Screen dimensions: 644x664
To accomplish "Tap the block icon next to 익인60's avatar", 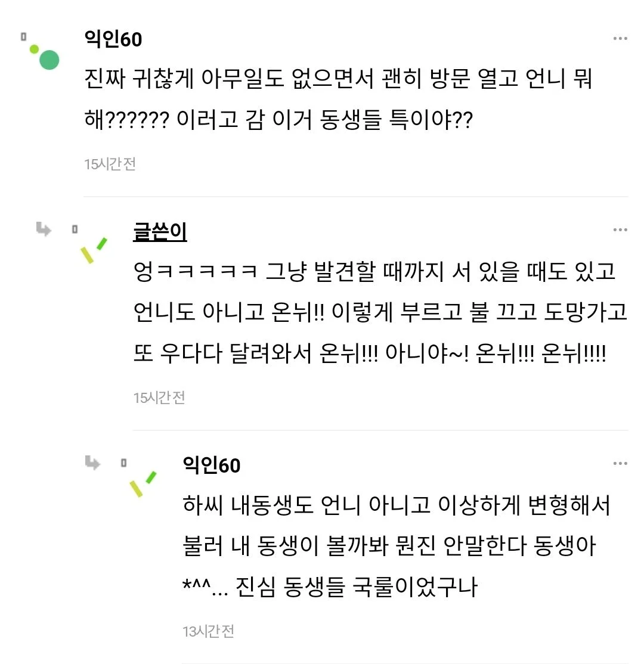I will click(x=23, y=37).
